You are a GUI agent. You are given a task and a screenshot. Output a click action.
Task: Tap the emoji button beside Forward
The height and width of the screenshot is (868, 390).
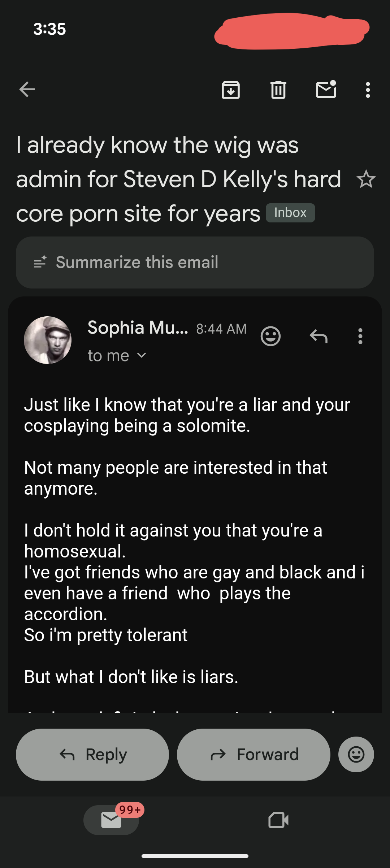pyautogui.click(x=356, y=754)
